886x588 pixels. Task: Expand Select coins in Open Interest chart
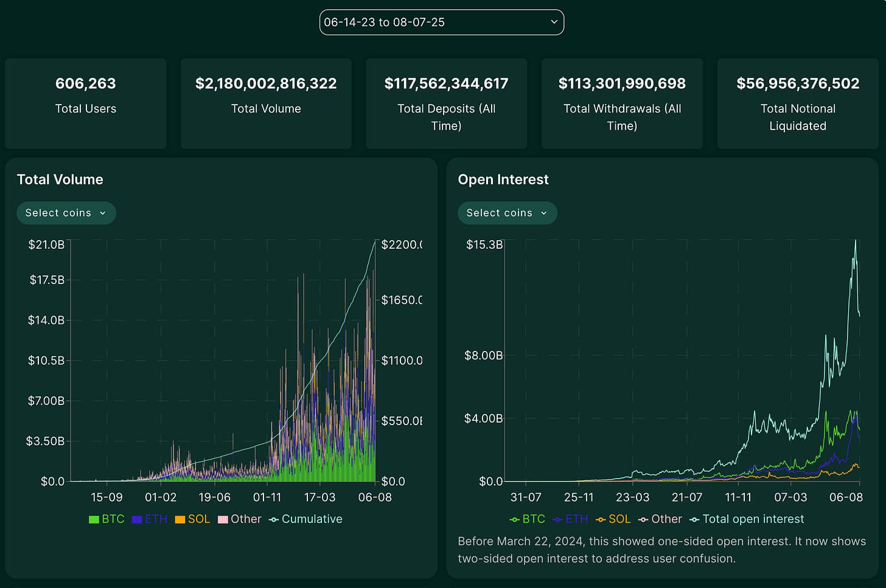(x=507, y=213)
